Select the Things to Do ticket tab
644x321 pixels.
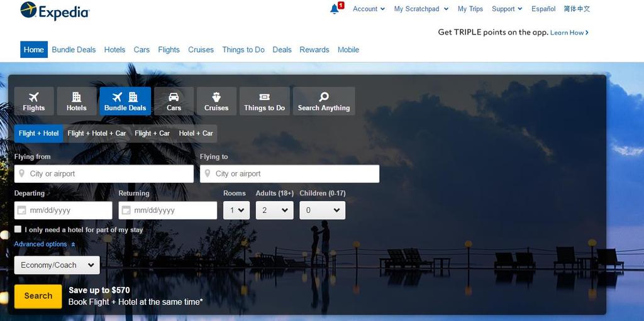pyautogui.click(x=265, y=101)
